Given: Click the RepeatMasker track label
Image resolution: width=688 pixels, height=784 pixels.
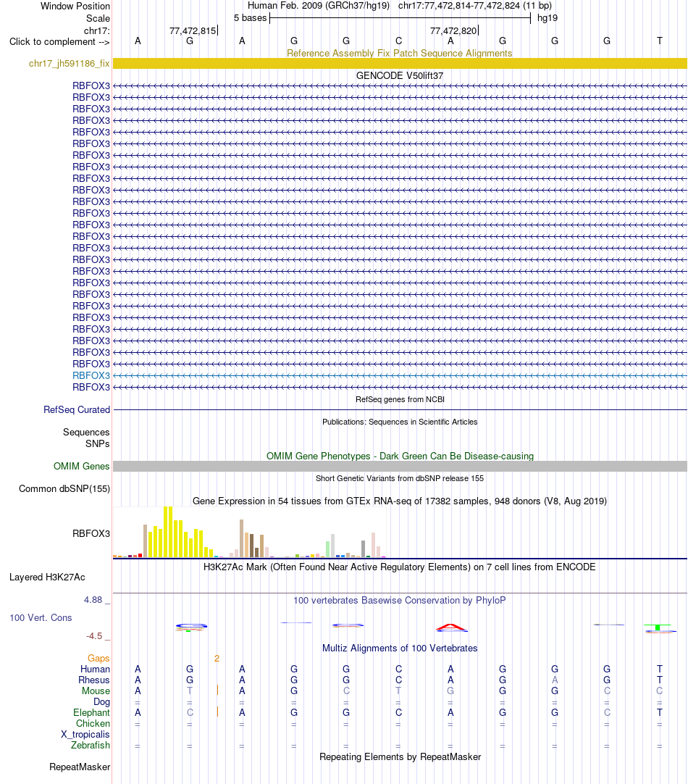Looking at the screenshot, I should 80,767.
